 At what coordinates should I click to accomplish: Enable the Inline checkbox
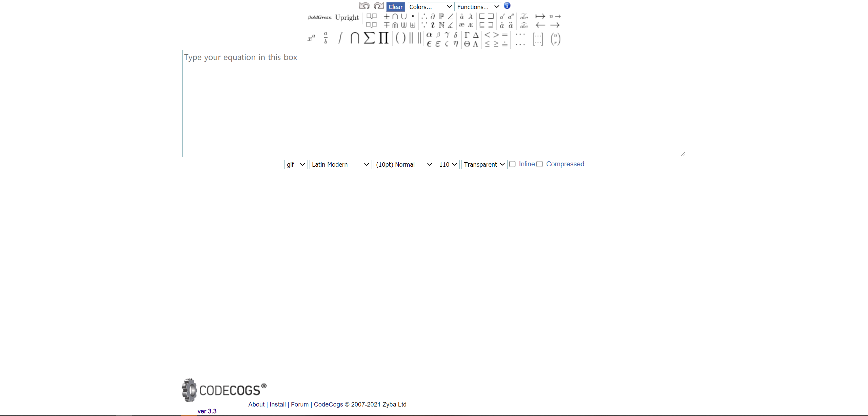coord(512,164)
